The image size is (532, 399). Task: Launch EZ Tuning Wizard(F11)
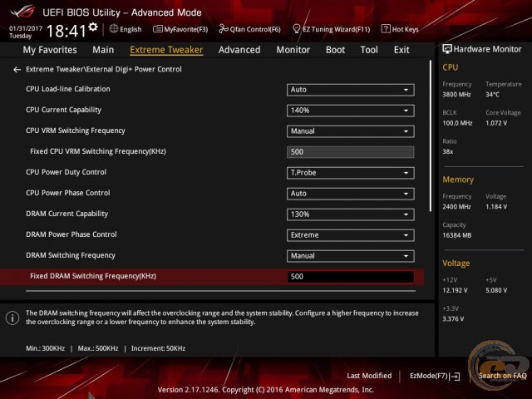(331, 29)
